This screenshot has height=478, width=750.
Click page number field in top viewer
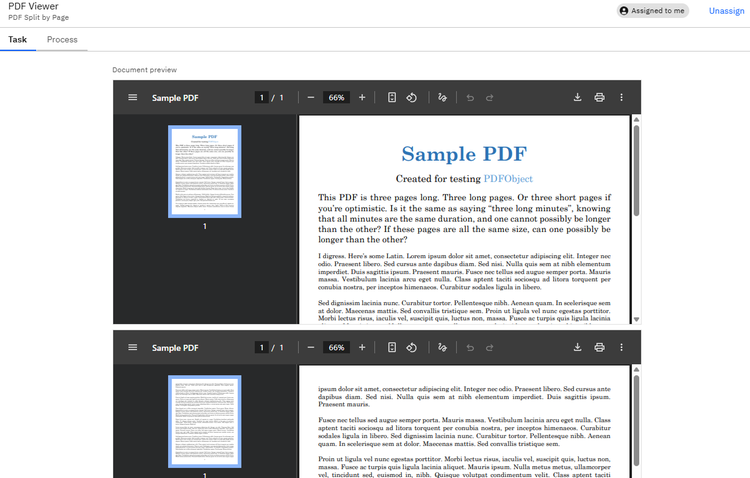pyautogui.click(x=261, y=98)
